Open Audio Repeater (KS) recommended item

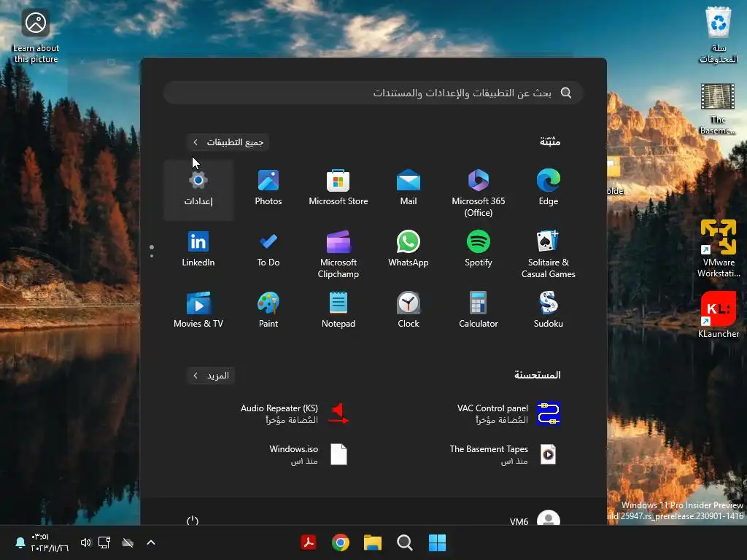pyautogui.click(x=295, y=414)
